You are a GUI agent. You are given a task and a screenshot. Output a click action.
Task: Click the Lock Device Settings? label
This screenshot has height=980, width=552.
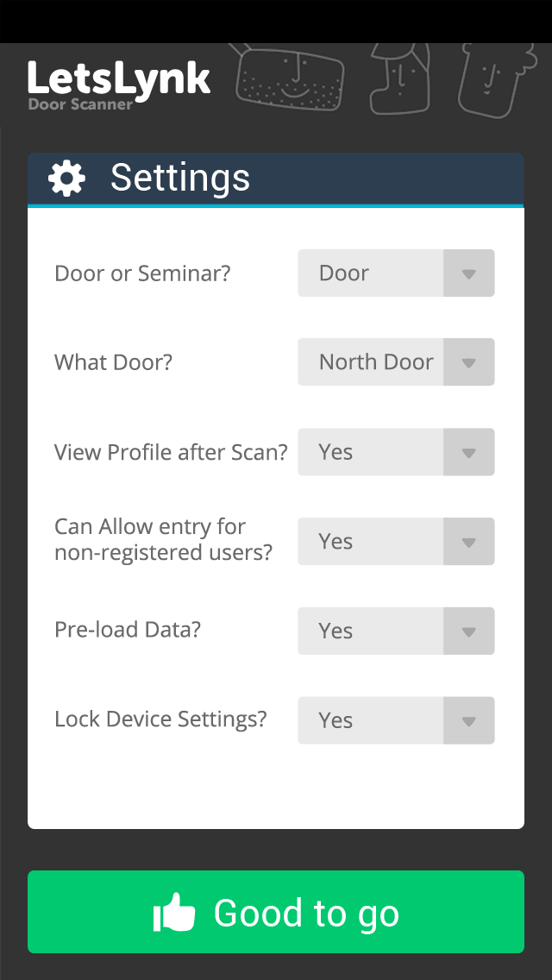coord(160,719)
